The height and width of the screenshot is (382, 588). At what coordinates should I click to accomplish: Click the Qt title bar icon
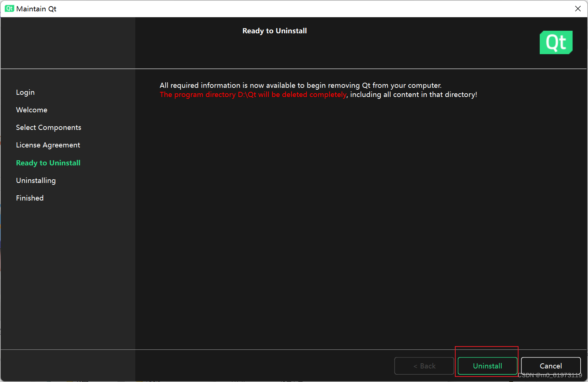9,8
